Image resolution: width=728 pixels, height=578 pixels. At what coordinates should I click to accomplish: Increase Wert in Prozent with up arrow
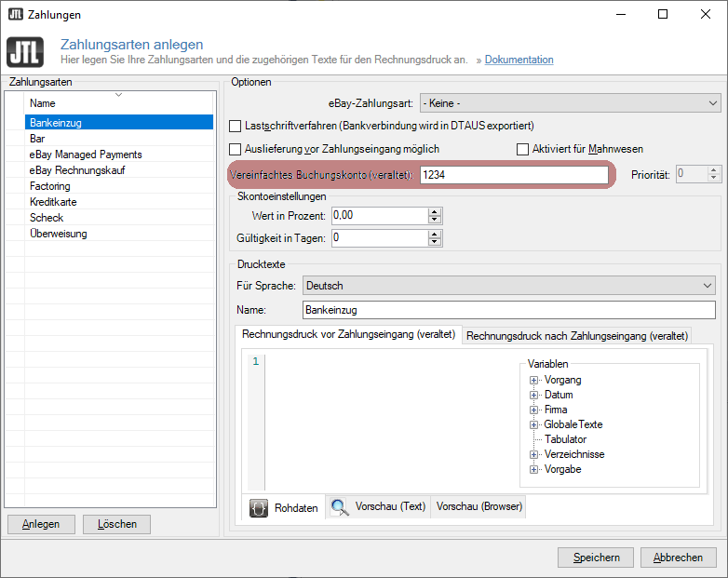(434, 211)
